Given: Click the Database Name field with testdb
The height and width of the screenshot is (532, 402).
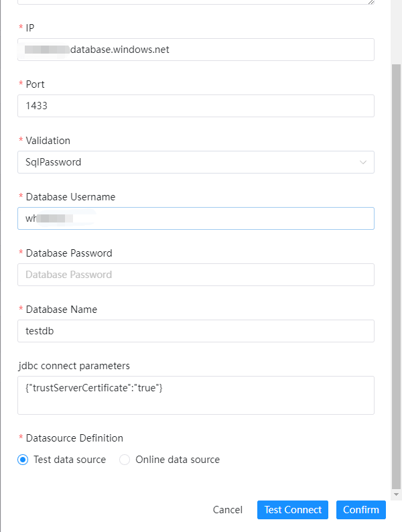Looking at the screenshot, I should click(x=196, y=331).
